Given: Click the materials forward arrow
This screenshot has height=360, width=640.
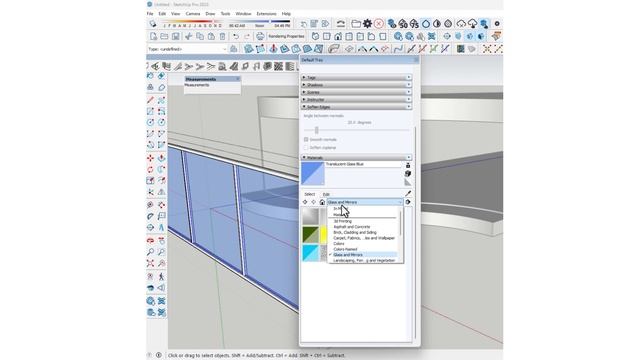Looking at the screenshot, I should click(313, 202).
